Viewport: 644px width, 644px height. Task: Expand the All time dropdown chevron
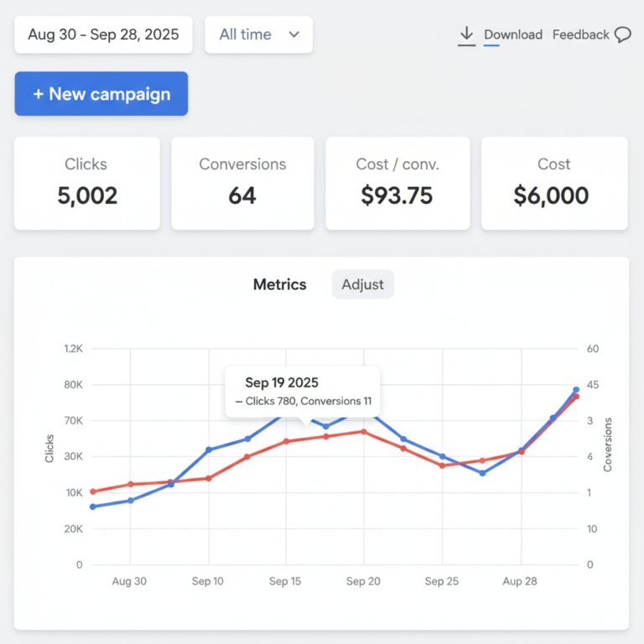point(293,34)
